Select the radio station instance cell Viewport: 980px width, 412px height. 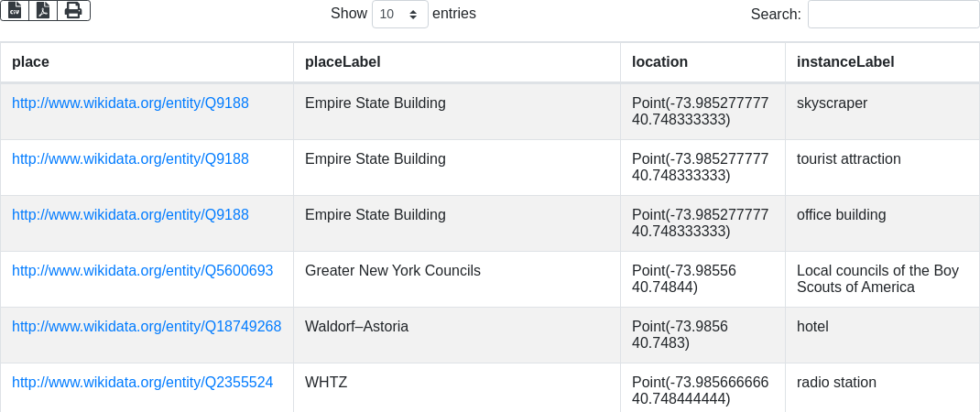[836, 383]
